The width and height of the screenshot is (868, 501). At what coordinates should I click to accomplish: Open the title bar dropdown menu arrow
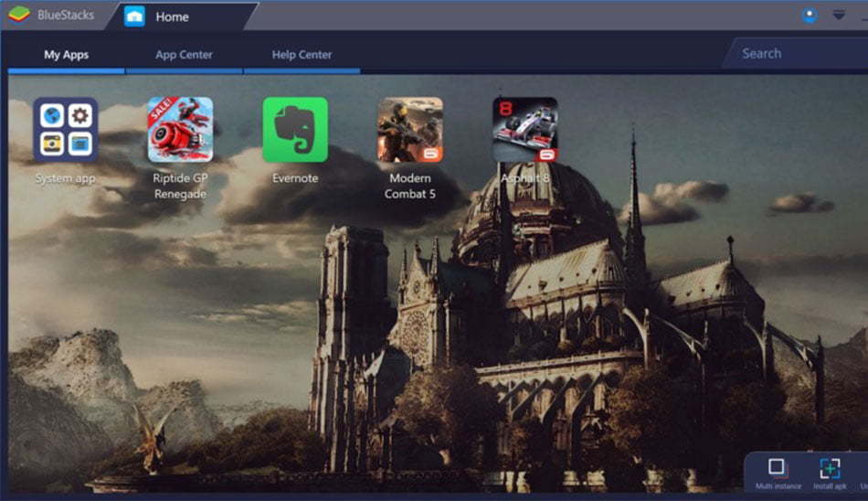pyautogui.click(x=839, y=15)
